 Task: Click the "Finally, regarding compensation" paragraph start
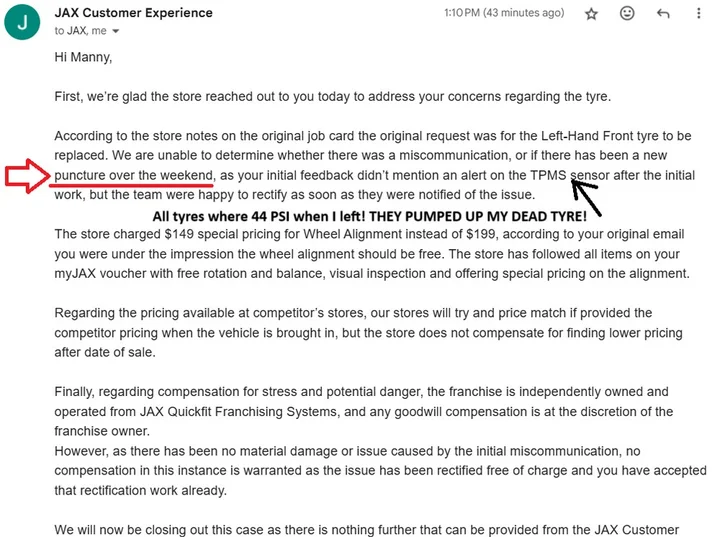[150, 391]
